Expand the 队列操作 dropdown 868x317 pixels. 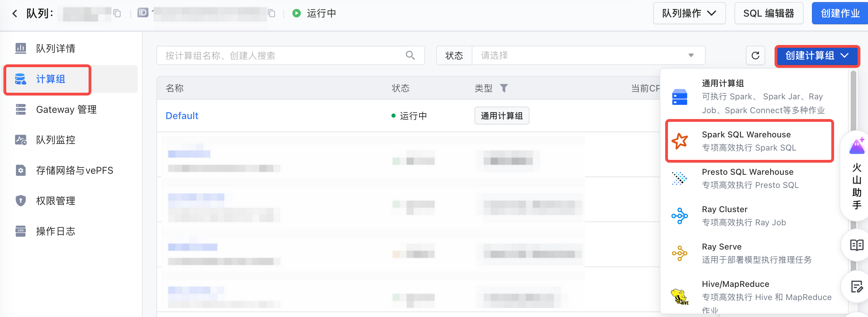point(689,13)
